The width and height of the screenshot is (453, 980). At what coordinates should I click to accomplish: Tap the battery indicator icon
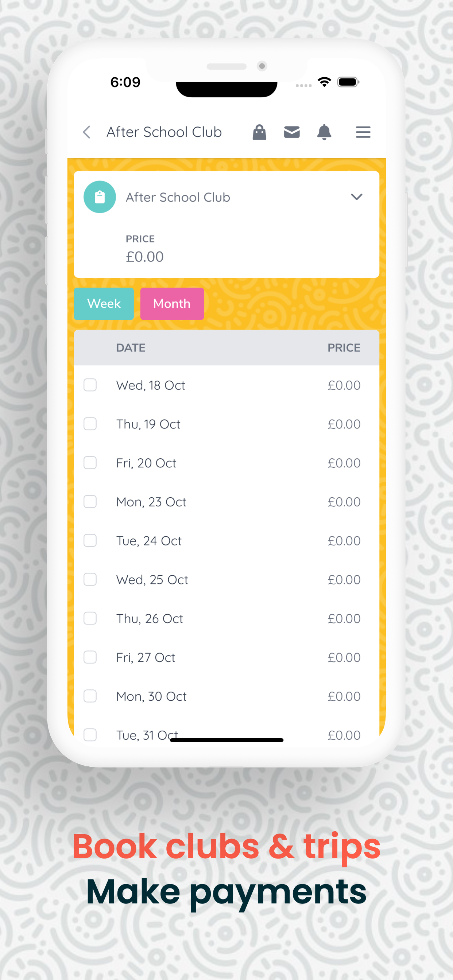pyautogui.click(x=348, y=82)
